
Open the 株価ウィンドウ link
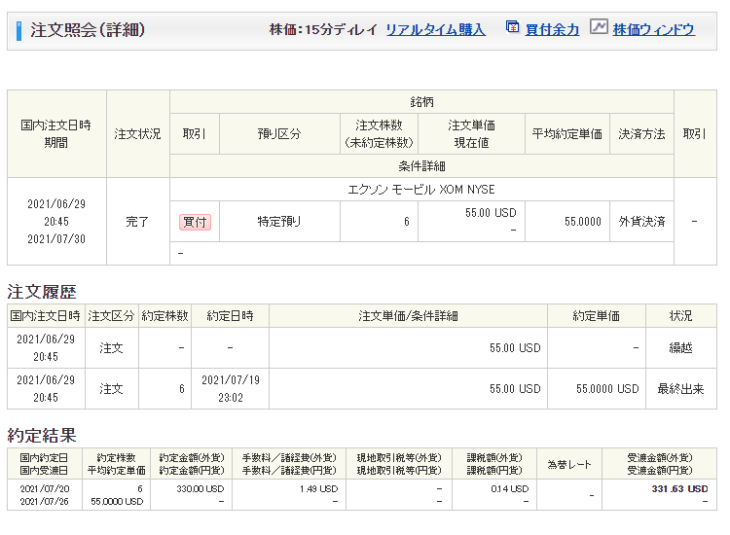(653, 30)
